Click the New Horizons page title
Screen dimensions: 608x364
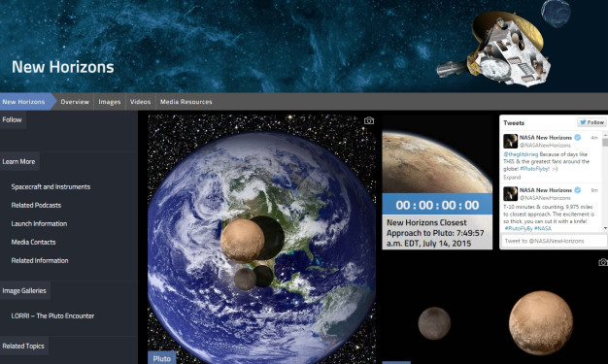63,67
